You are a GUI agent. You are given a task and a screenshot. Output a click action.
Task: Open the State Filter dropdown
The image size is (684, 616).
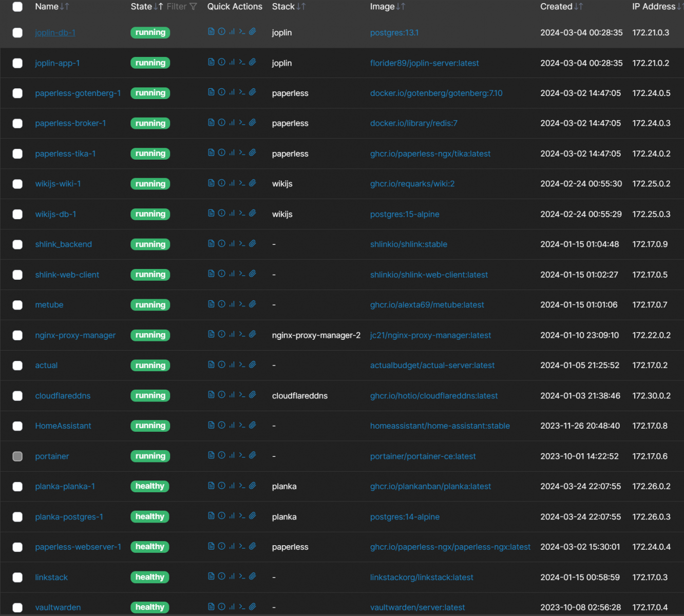(182, 7)
